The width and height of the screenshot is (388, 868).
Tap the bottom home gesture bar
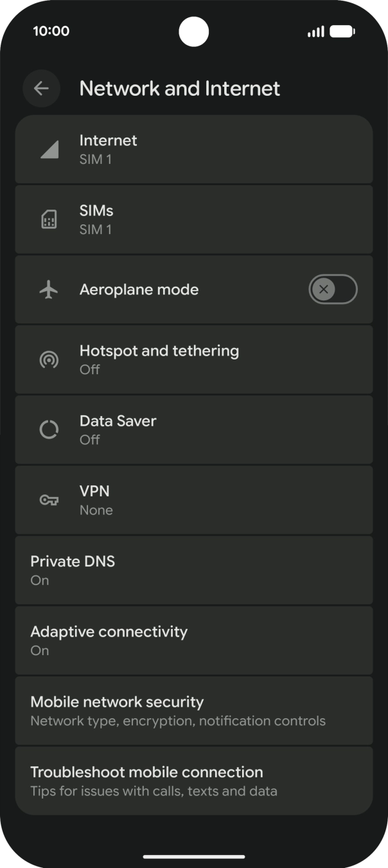pyautogui.click(x=194, y=856)
